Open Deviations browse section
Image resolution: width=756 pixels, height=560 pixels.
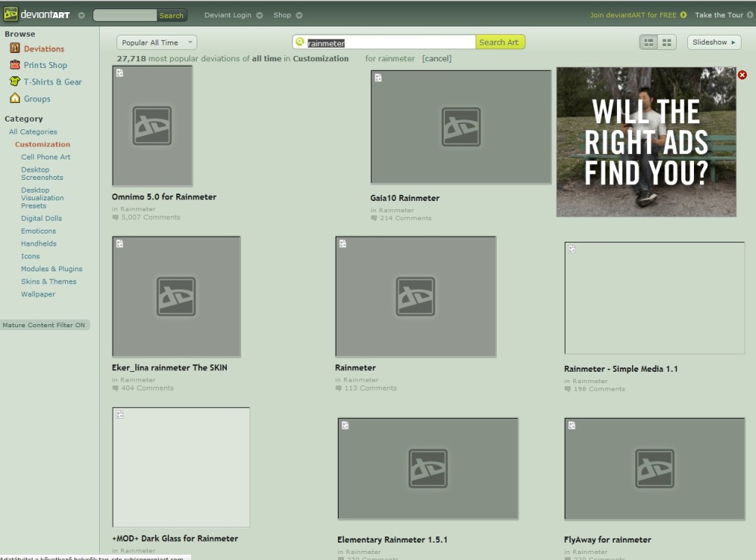[x=44, y=48]
